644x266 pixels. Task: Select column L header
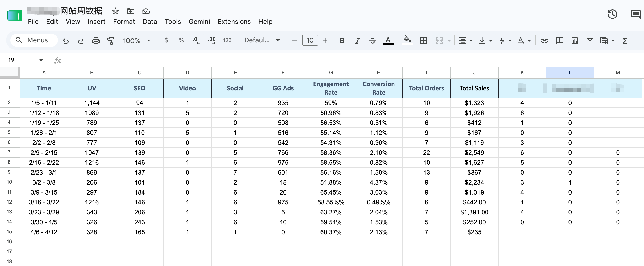coord(570,72)
